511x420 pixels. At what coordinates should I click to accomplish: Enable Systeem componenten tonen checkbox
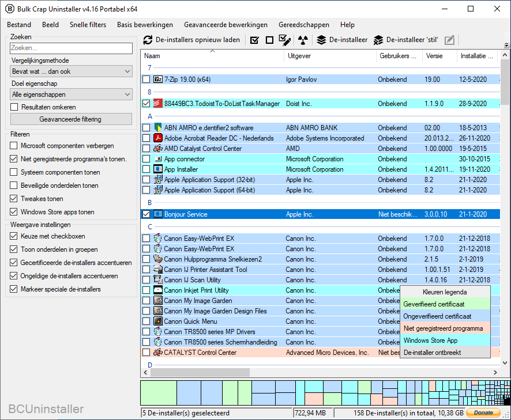pos(14,172)
